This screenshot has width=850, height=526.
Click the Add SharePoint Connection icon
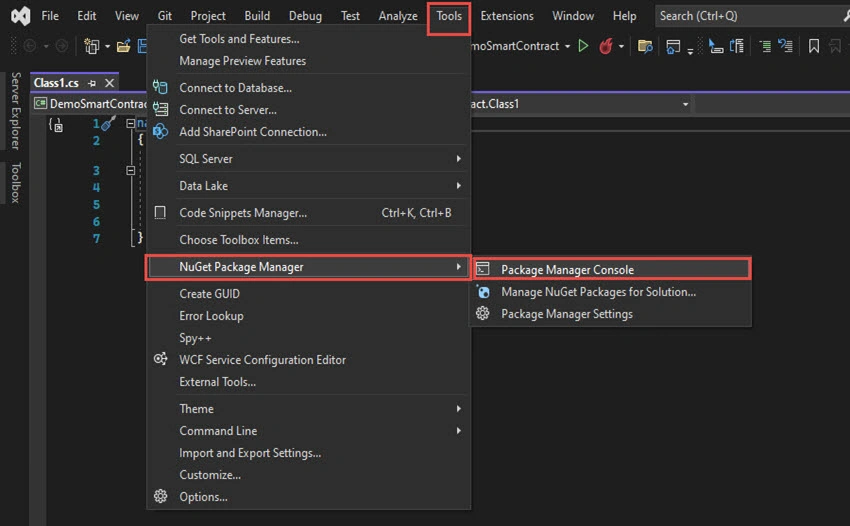(160, 131)
